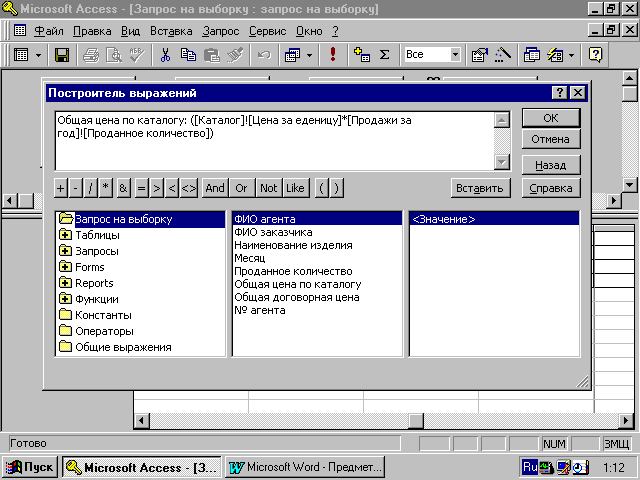The height and width of the screenshot is (480, 640).
Task: Open the Top Values 'Все' combo box arrow
Action: click(455, 54)
